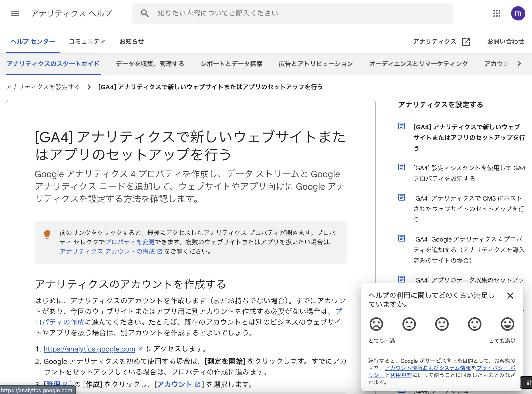
Task: Click article icon for CMS にホスト item
Action: tap(402, 197)
